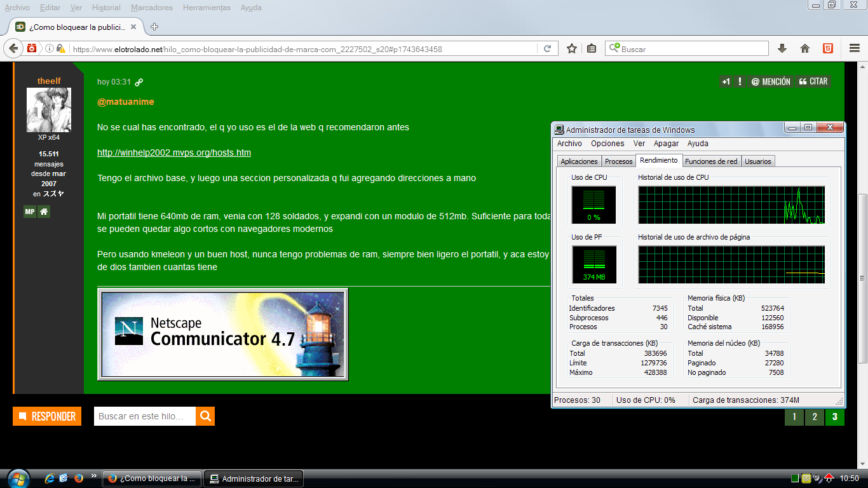
Task: Click the RESPONDER button
Action: click(x=47, y=416)
